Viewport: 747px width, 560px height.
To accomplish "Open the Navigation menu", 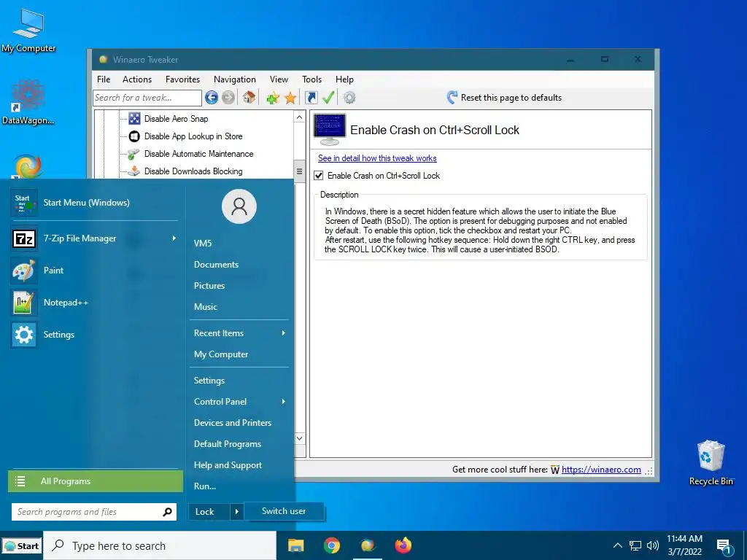I will click(x=234, y=79).
